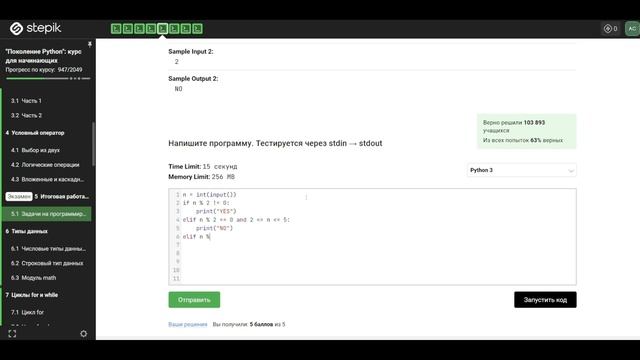Viewport: 640px width, 360px height.
Task: Click the sidebar vertical scrollbar
Action: [93, 144]
